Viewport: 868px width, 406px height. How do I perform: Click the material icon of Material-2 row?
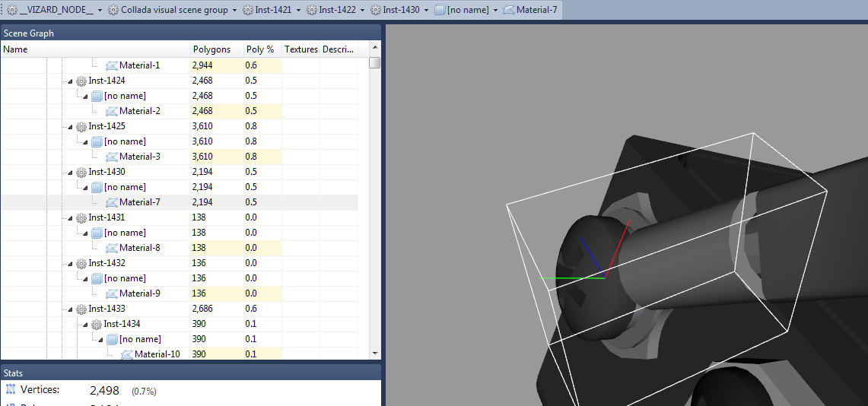point(112,111)
